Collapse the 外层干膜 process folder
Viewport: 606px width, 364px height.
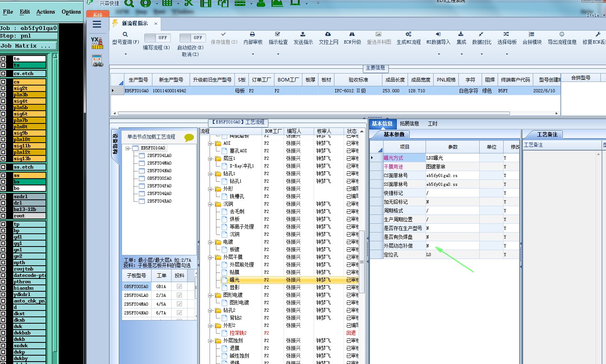click(x=210, y=257)
